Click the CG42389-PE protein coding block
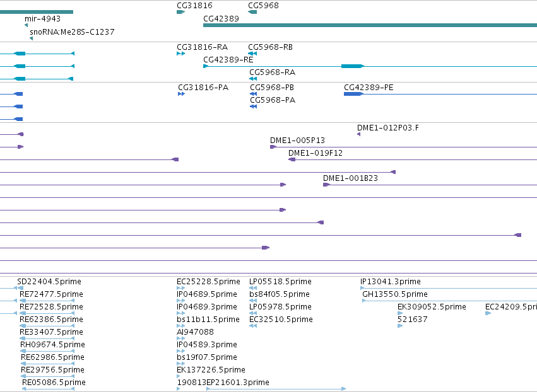The image size is (537, 392). coord(353,94)
